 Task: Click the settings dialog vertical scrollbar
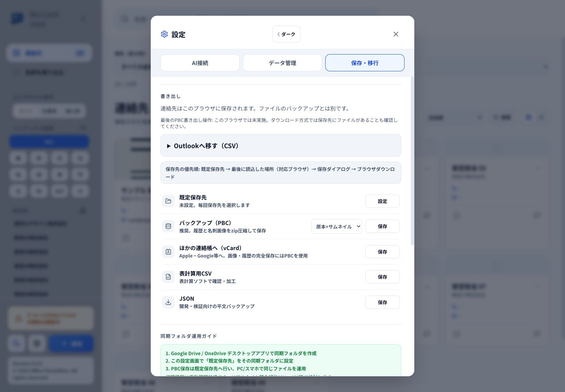pos(412,161)
